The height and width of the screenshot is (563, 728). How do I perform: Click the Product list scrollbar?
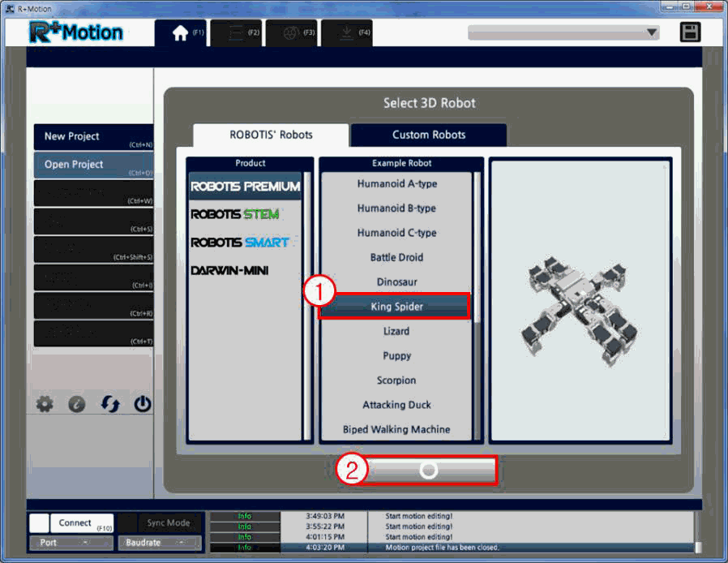click(307, 307)
